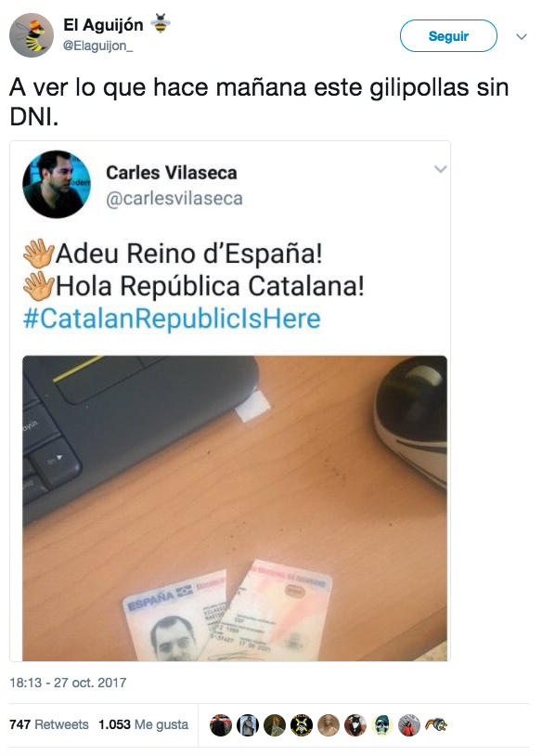This screenshot has width=542, height=756.
Task: Open first liker avatar in row
Action: (x=221, y=725)
